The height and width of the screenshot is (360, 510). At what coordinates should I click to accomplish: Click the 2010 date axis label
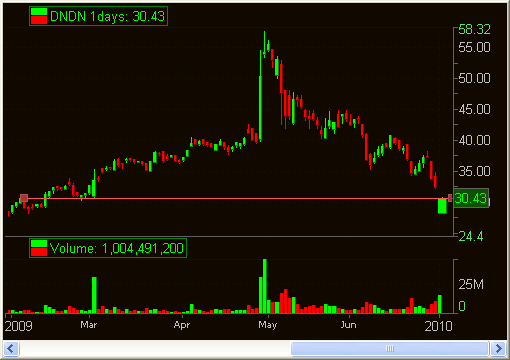pos(438,326)
